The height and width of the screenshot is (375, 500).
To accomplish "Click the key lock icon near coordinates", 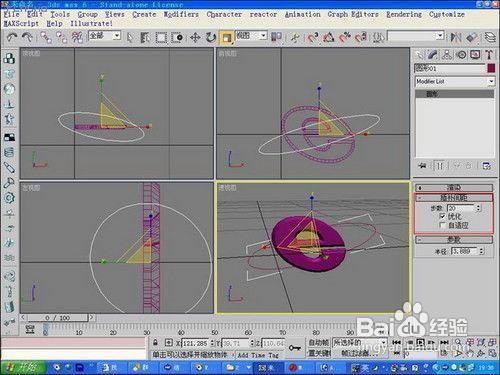I will (295, 347).
